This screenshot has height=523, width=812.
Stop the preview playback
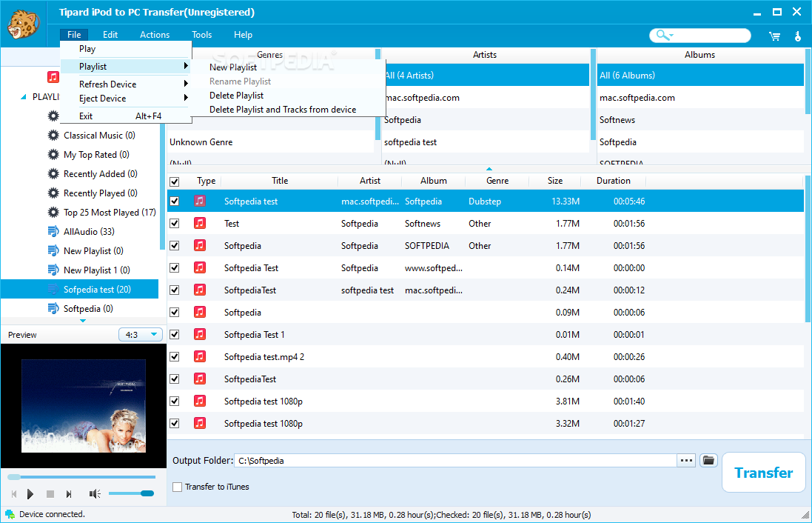click(50, 494)
